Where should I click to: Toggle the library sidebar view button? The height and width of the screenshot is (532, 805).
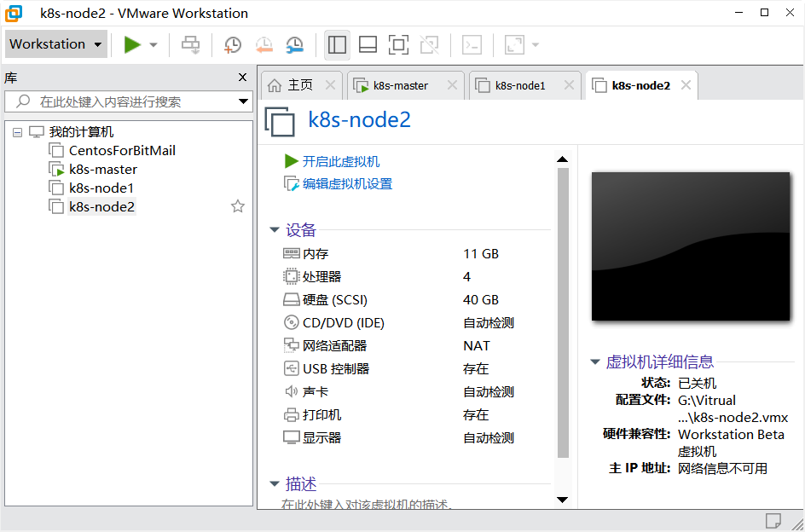click(337, 44)
